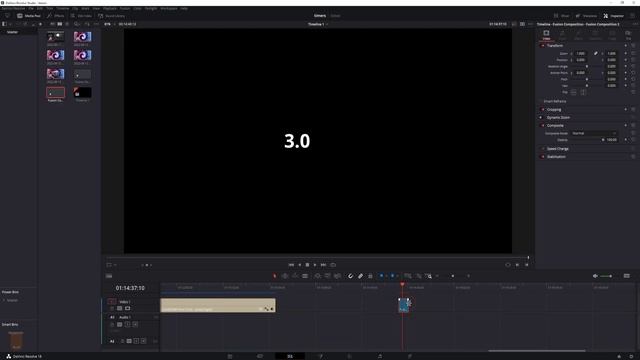Choose the Blade Edit Mode tool
Viewport: 640px width, 360px height.
305,276
